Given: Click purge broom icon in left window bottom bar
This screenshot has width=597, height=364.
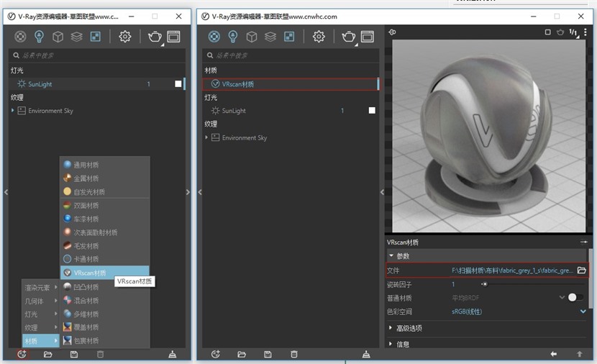Looking at the screenshot, I should (173, 355).
